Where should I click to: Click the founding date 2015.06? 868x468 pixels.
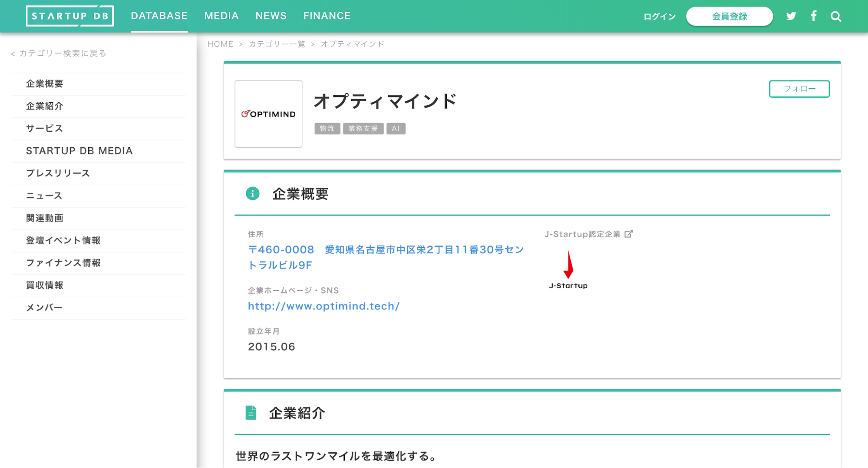click(x=272, y=347)
